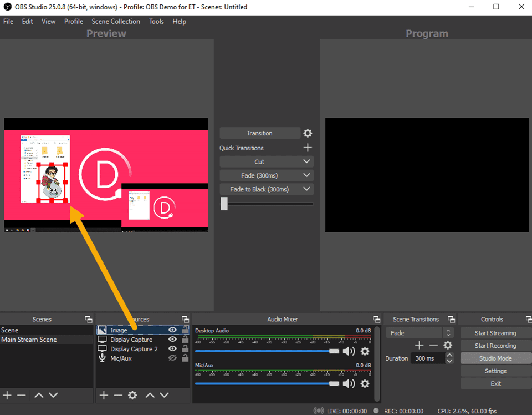532x415 pixels.
Task: Mute Desktop Audio speaker icon
Action: click(349, 351)
